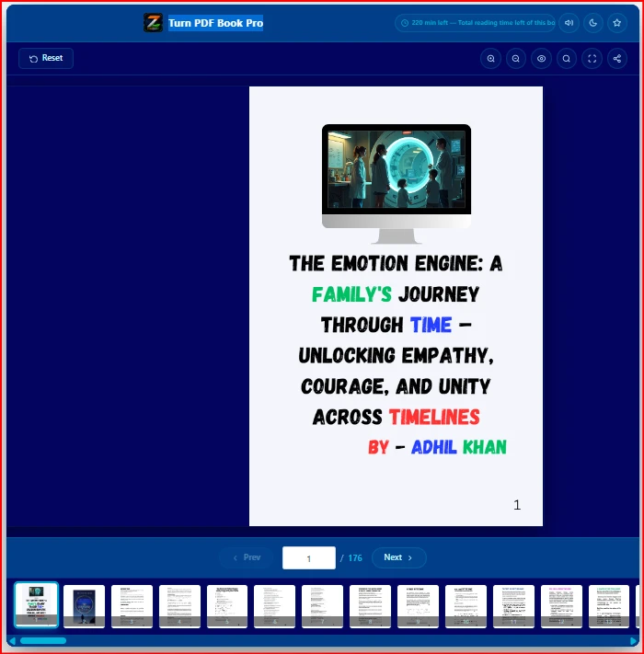Click the thumbnail strip right scroll arrow

pyautogui.click(x=634, y=640)
